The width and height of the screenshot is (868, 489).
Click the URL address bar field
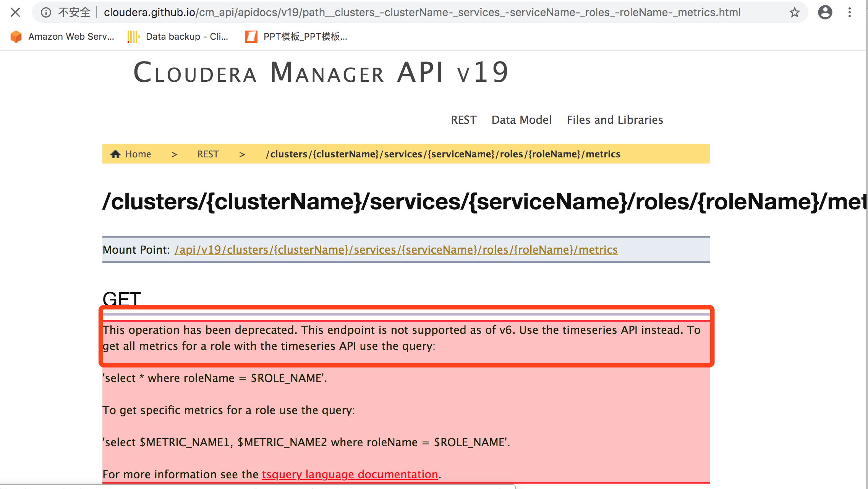point(420,12)
